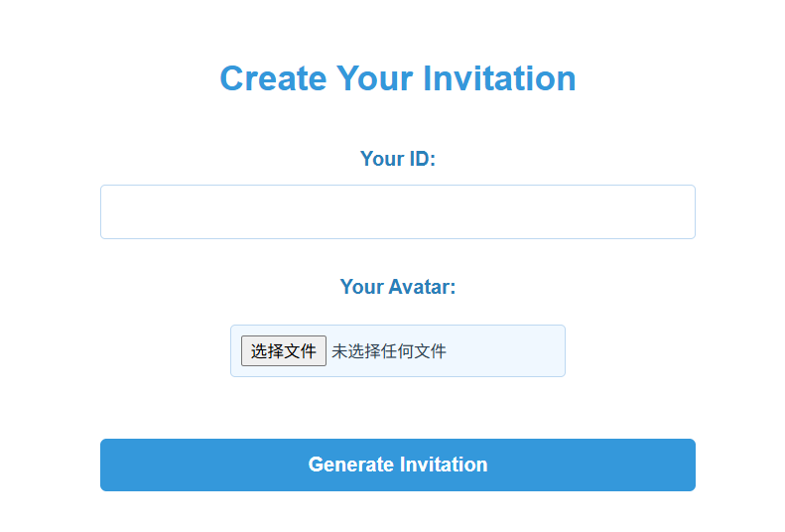Focus the Your ID text input field
The image size is (785, 532).
coord(398,211)
